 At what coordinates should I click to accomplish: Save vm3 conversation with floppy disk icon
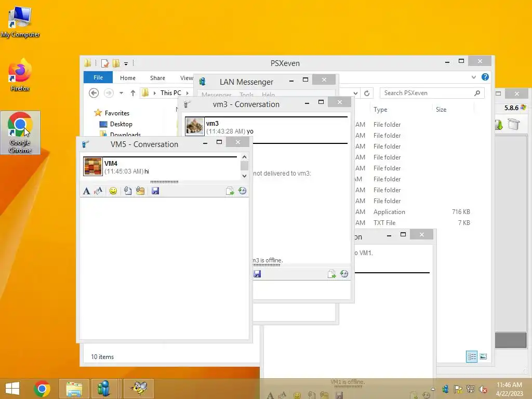(257, 274)
